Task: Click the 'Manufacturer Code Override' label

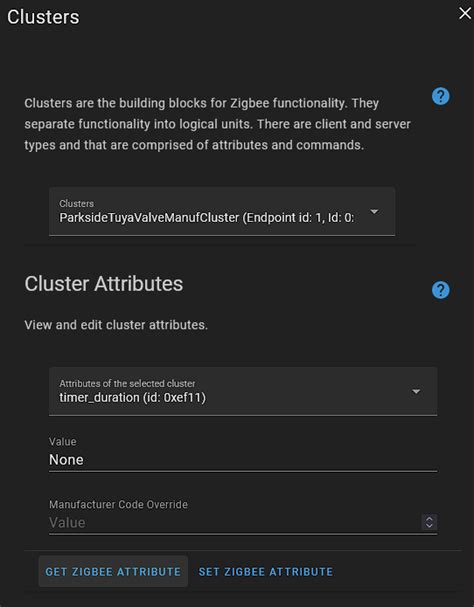Action: (118, 504)
